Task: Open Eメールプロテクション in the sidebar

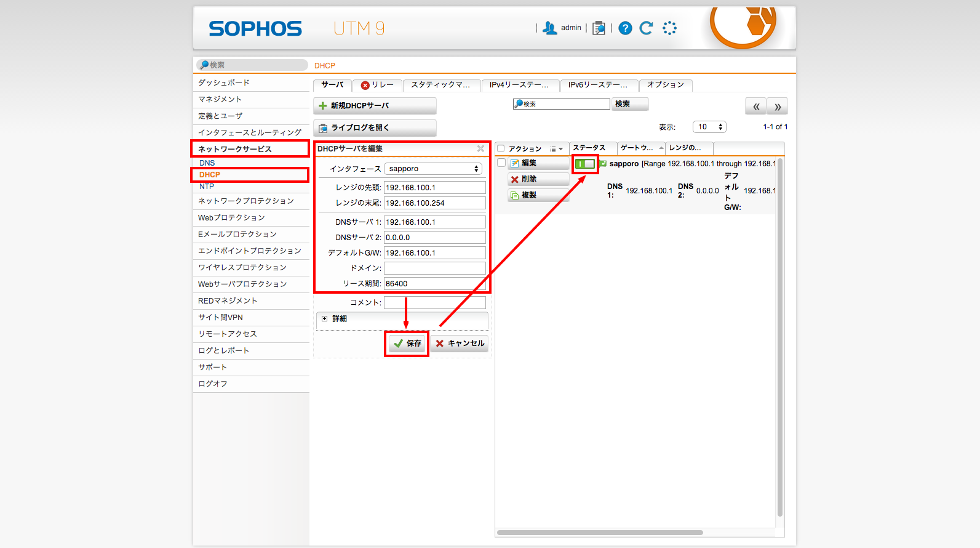Action: coord(251,234)
